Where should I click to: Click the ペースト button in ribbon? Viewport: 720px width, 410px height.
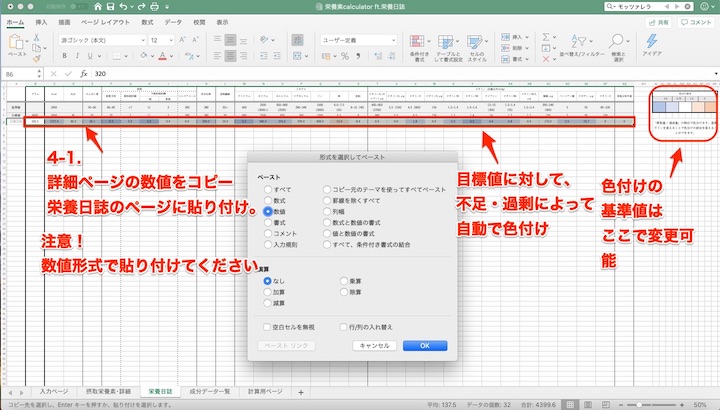pyautogui.click(x=17, y=45)
